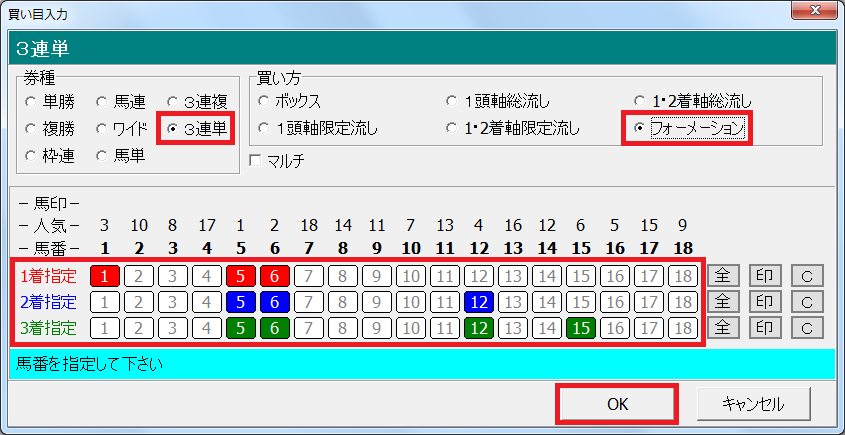845x435 pixels.
Task: Toggle horse 1 in 2着指定 row
Action: coord(105,302)
